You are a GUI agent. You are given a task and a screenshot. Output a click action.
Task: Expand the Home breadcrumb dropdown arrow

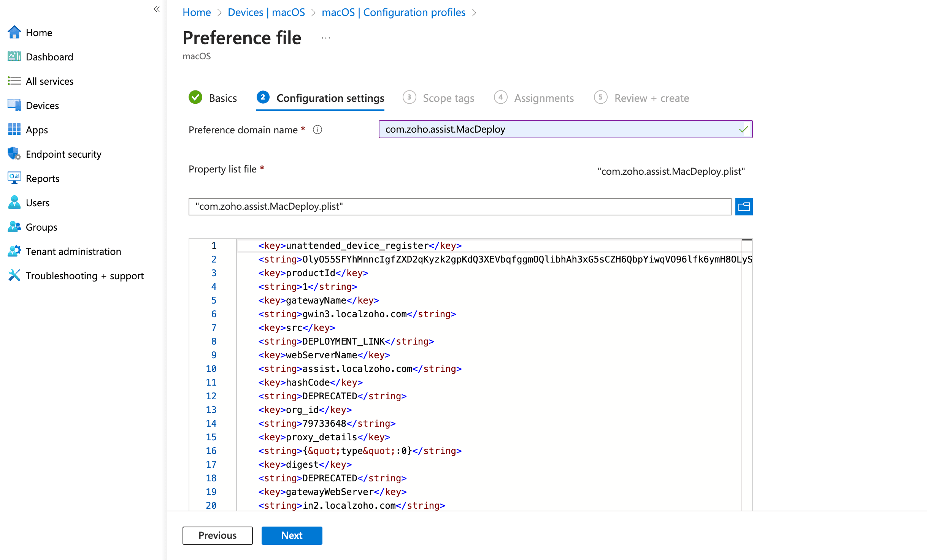tap(219, 12)
